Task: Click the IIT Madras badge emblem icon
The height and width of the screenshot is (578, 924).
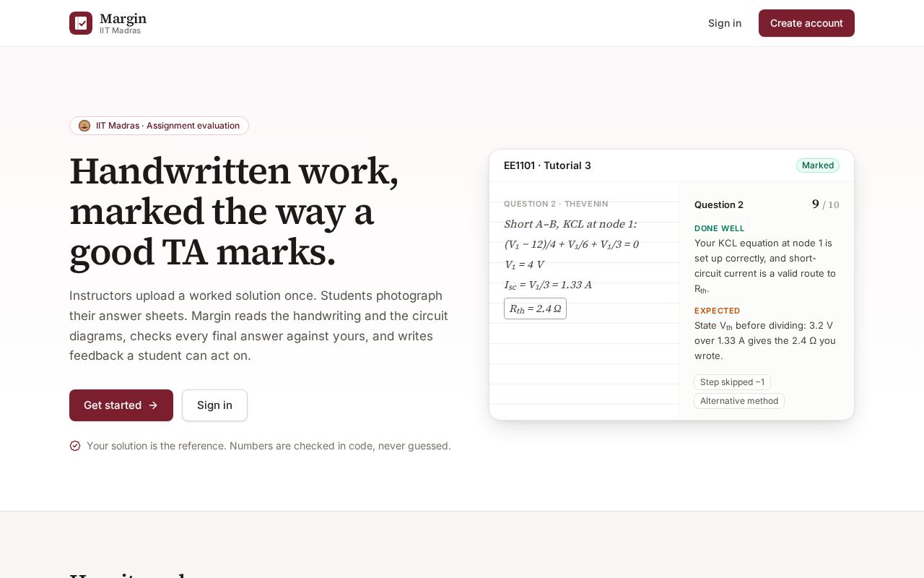Action: coord(84,126)
